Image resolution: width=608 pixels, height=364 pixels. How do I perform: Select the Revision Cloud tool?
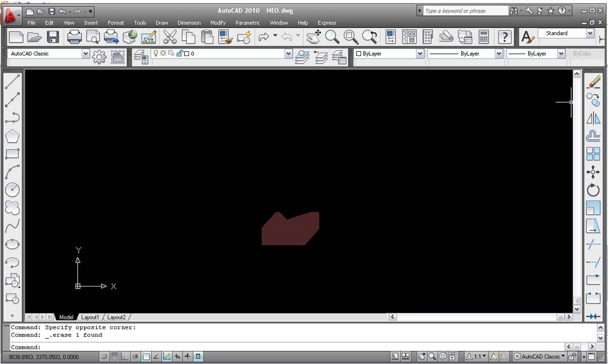click(x=12, y=207)
